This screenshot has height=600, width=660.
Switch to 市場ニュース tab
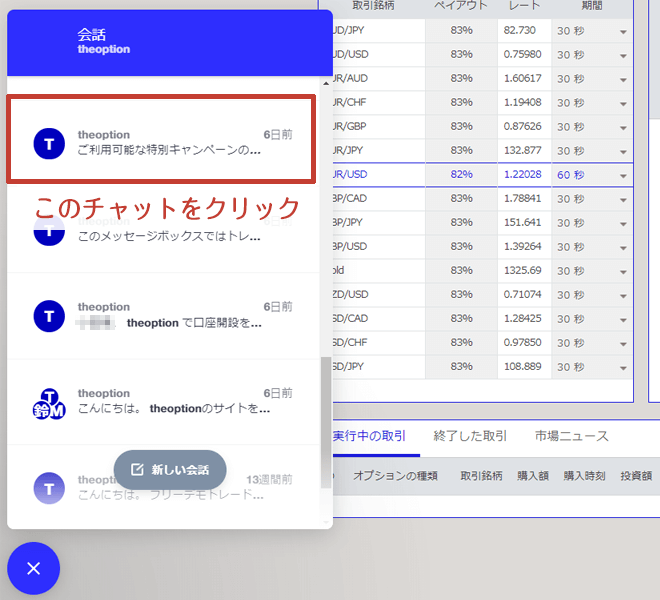572,435
